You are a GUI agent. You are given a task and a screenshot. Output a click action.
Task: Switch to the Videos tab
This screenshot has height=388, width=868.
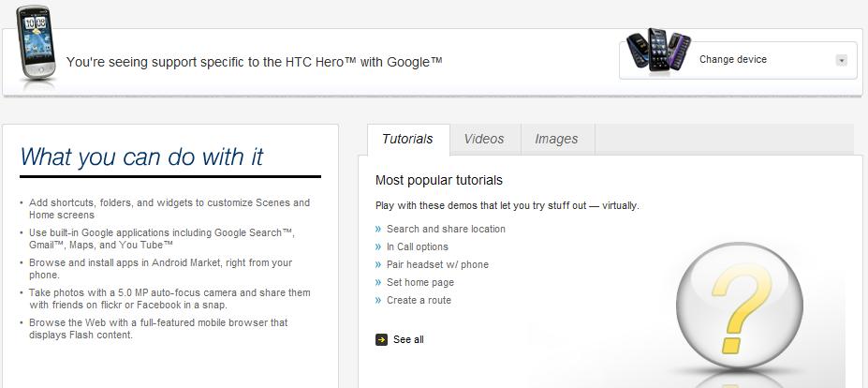click(x=484, y=139)
